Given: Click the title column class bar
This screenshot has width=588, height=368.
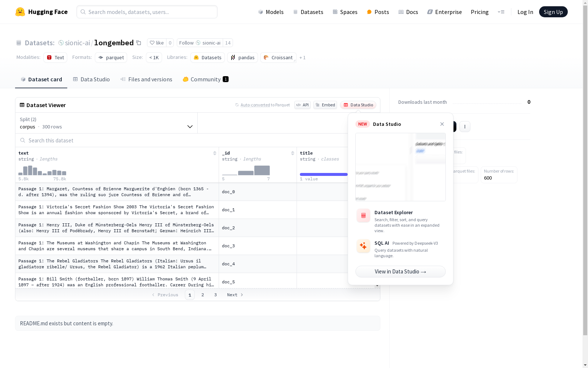Looking at the screenshot, I should (324, 174).
